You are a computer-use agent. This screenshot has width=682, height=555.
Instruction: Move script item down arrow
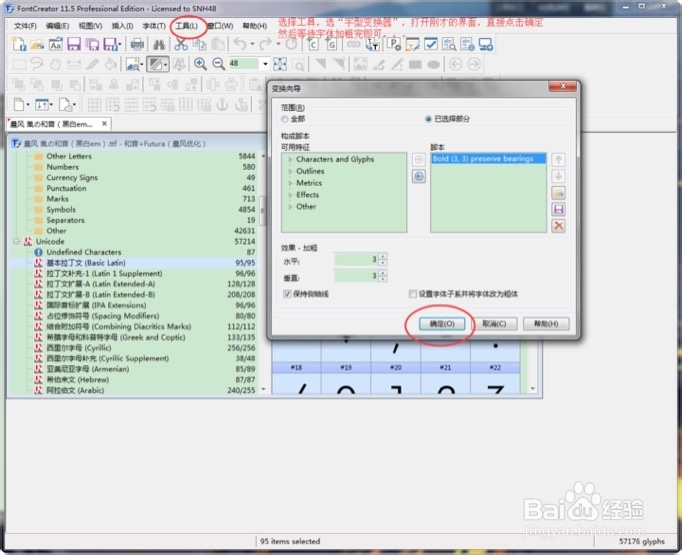click(558, 176)
